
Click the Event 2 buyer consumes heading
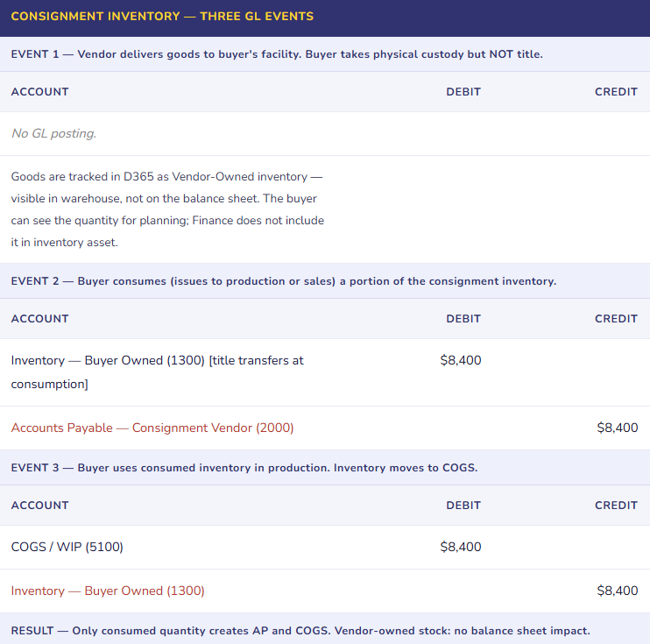click(283, 281)
